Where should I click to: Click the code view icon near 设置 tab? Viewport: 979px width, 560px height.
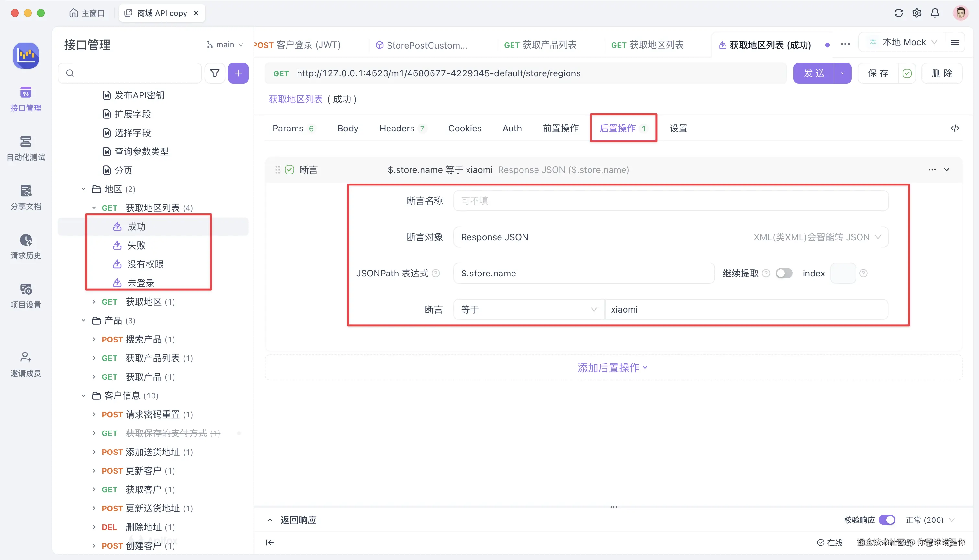(x=955, y=128)
